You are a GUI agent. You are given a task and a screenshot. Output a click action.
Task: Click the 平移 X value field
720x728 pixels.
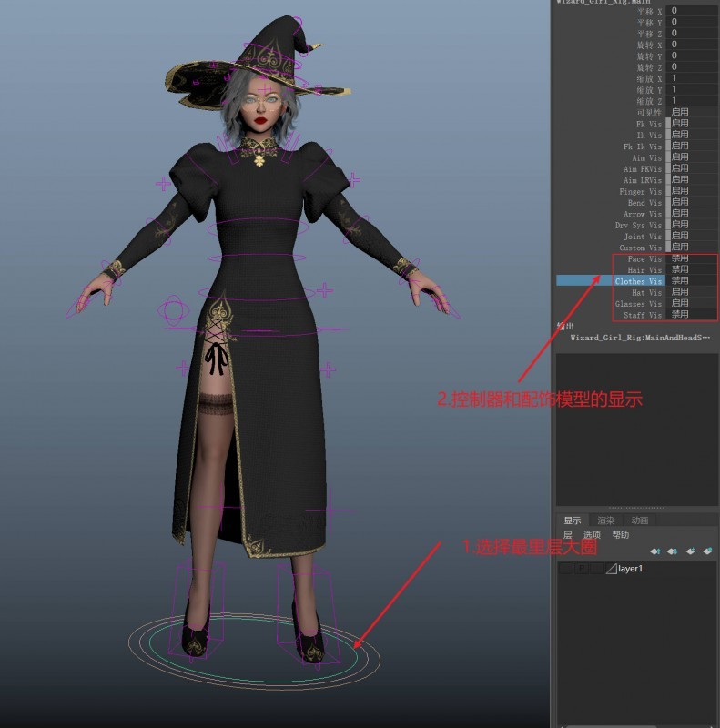tap(692, 11)
